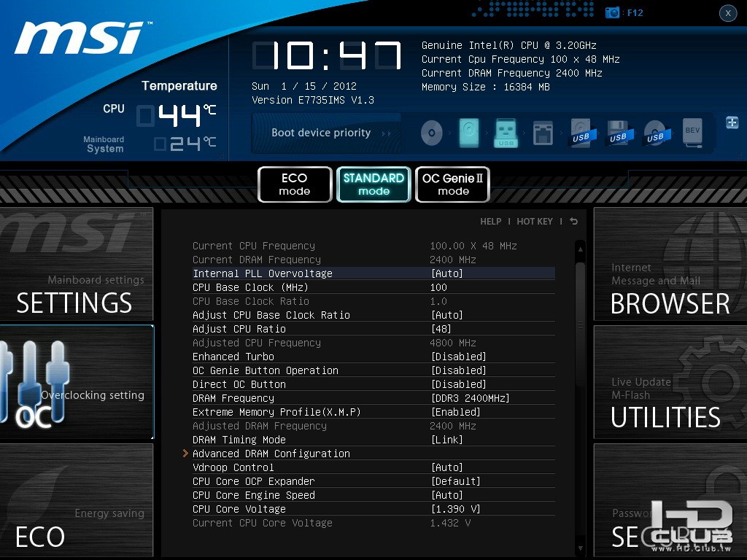Select the highlighted hard disk boot device
Image resolution: width=747 pixels, height=560 pixels.
(469, 133)
